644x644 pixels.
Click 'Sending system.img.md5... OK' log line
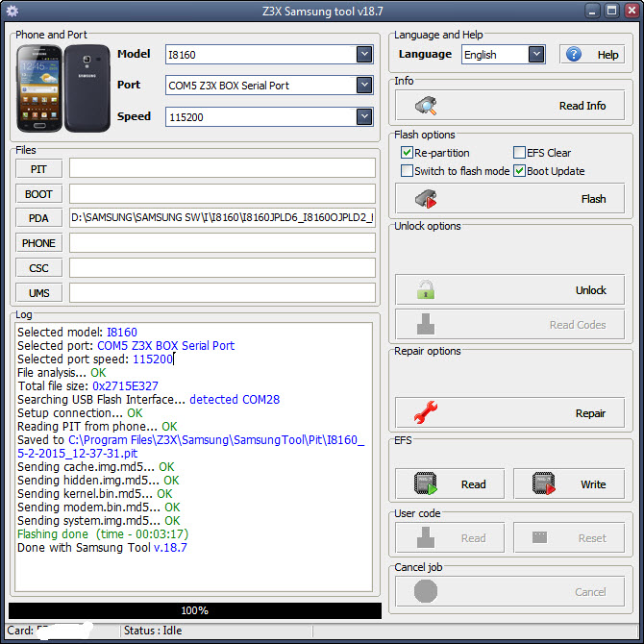point(99,520)
